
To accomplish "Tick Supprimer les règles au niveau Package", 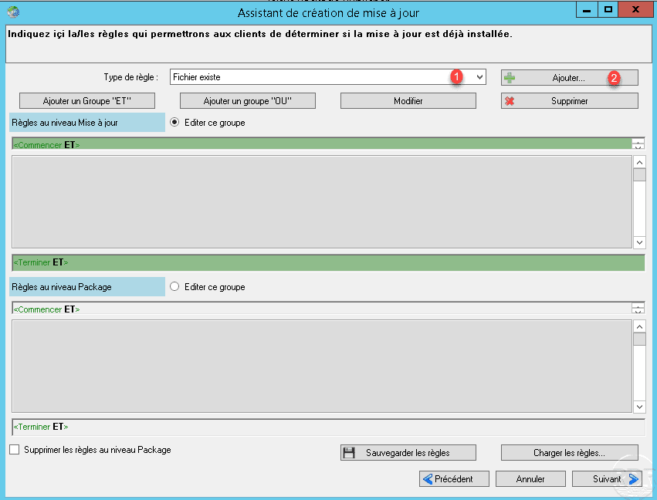I will (15, 450).
